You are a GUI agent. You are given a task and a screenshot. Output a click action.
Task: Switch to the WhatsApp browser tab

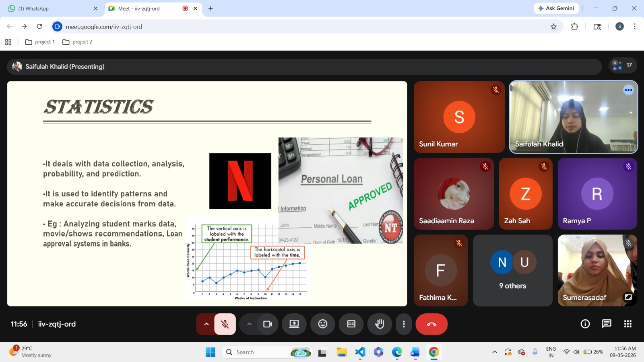coord(53,8)
